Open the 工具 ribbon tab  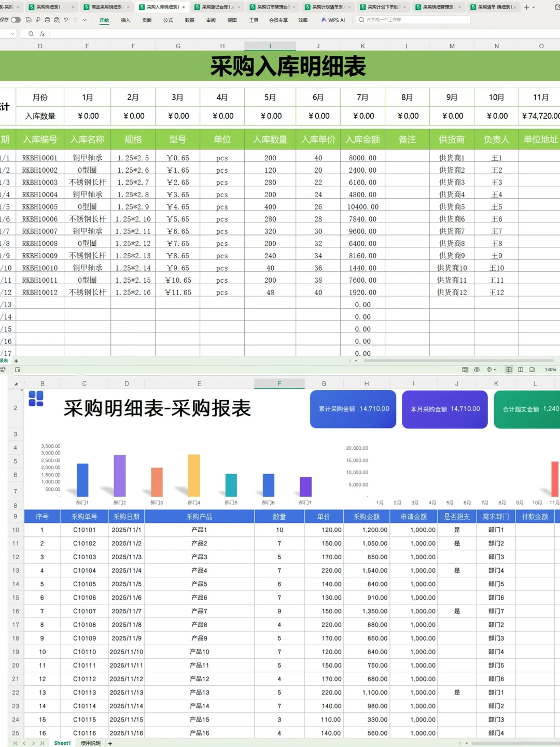[253, 20]
